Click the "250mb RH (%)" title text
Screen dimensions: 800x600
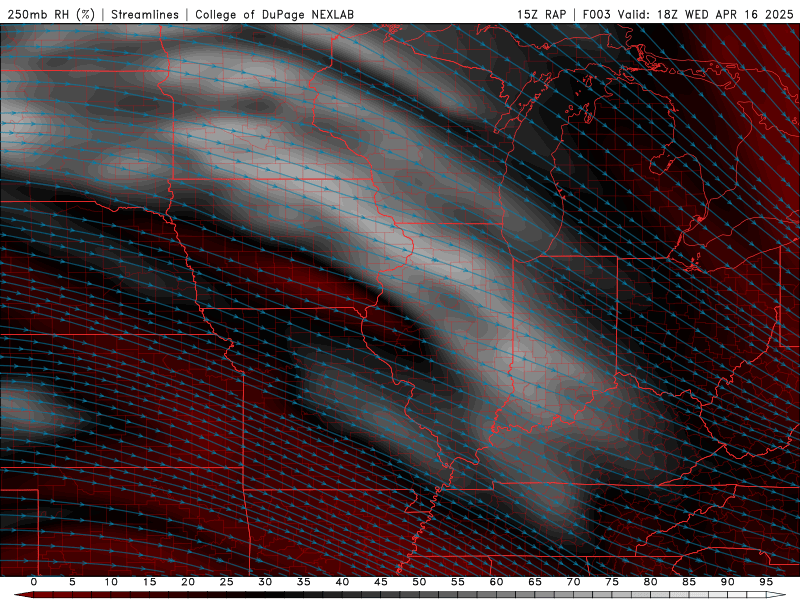[51, 14]
